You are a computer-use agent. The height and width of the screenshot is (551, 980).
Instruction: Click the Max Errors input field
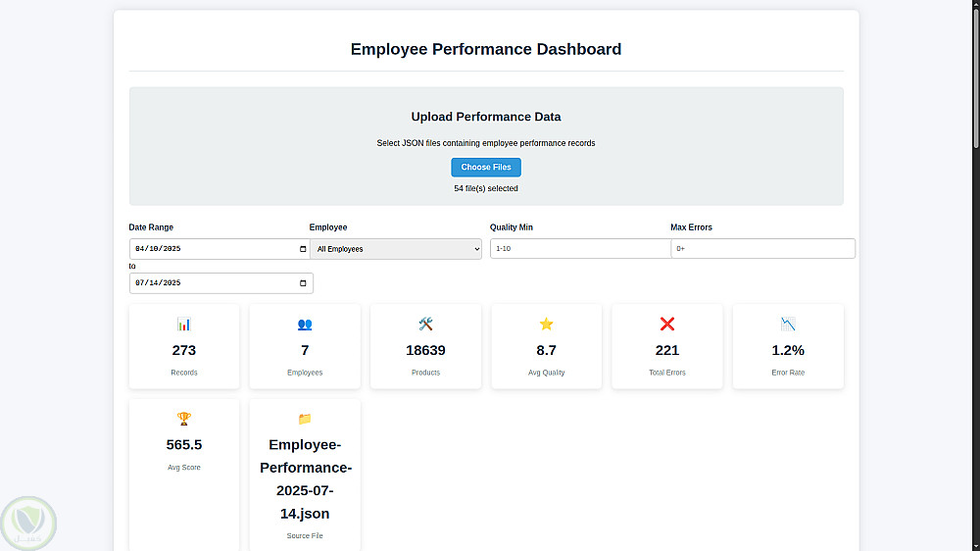pos(762,249)
